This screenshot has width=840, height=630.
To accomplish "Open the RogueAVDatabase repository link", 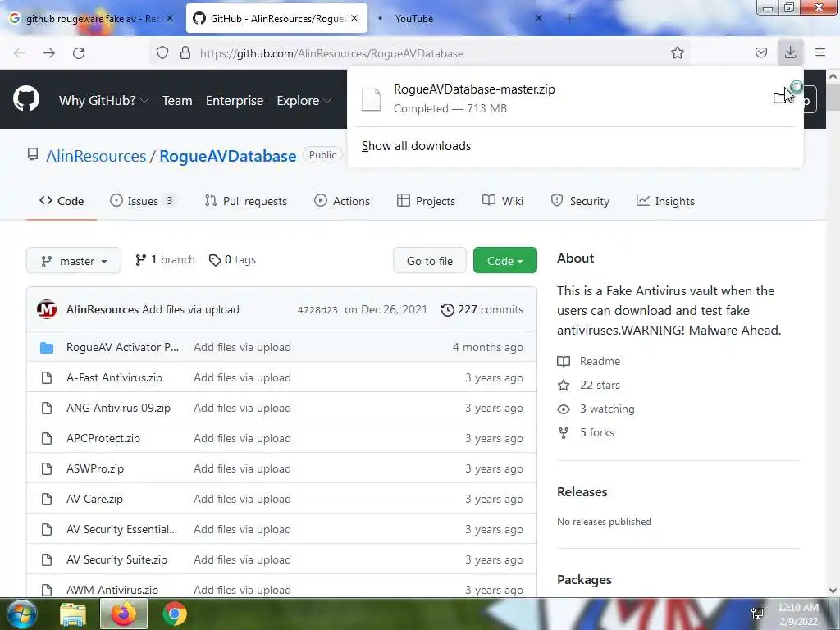I will [228, 156].
